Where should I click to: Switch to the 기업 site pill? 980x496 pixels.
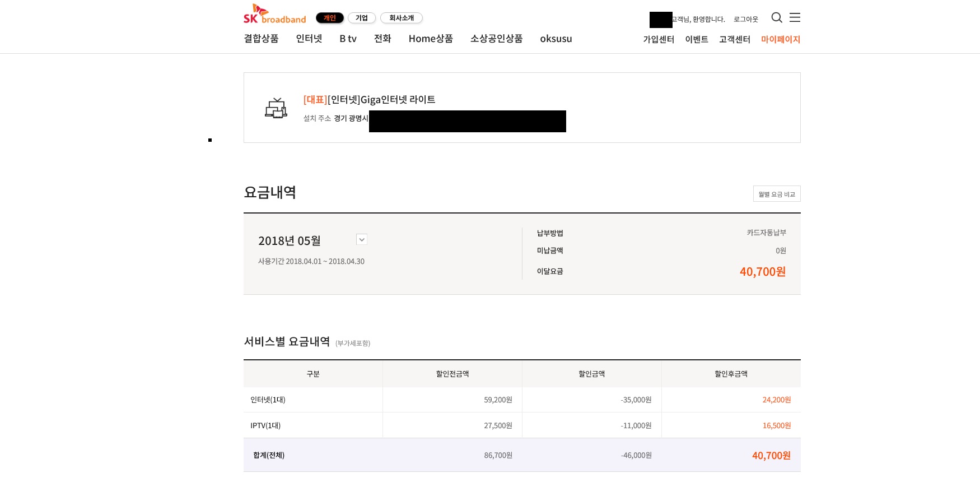click(x=362, y=18)
